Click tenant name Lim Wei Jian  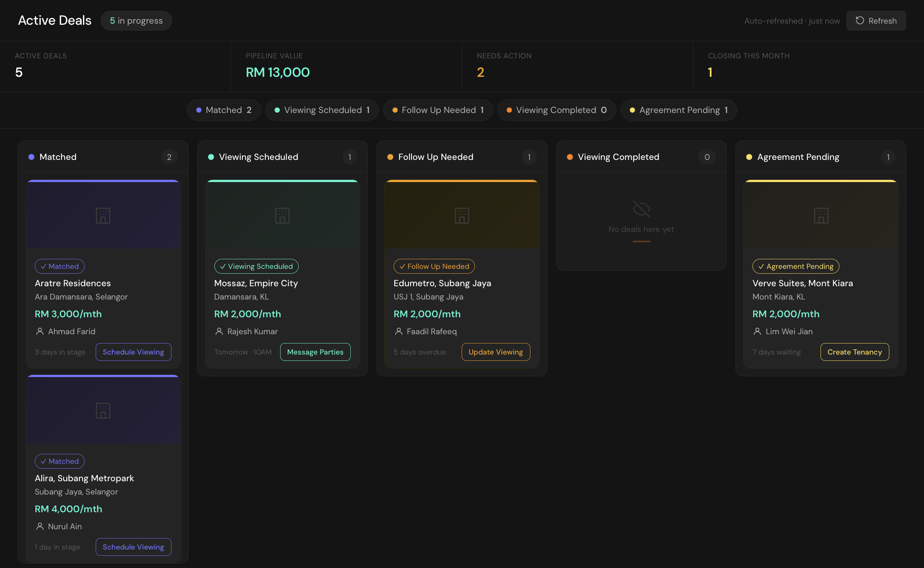[x=789, y=331]
